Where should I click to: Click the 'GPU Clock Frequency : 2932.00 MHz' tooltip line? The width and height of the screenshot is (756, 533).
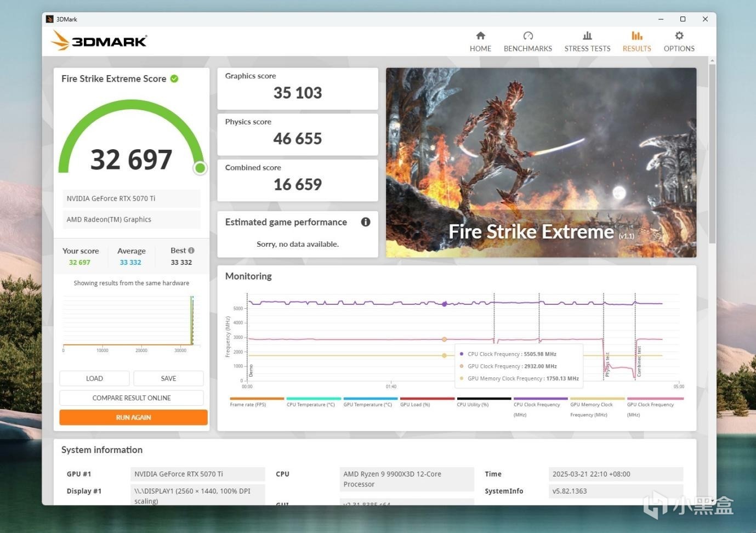pyautogui.click(x=512, y=366)
